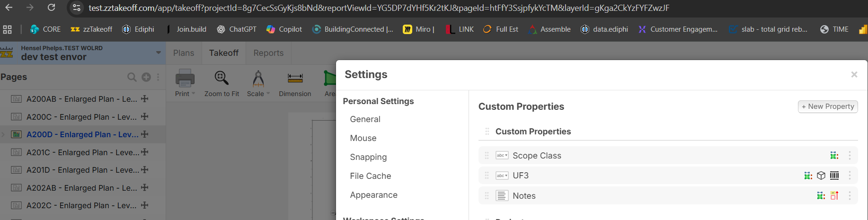Click the search icon in Pages panel
The width and height of the screenshot is (868, 220).
[132, 77]
